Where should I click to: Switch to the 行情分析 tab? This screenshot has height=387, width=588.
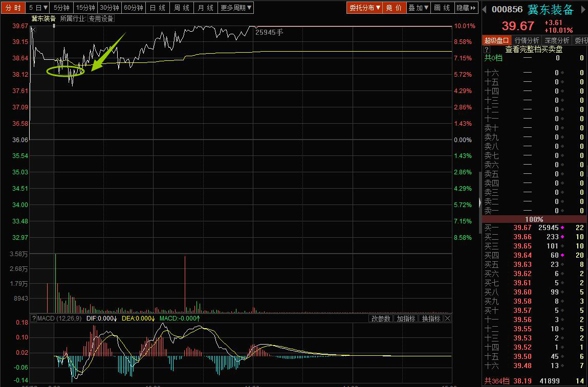click(x=527, y=40)
